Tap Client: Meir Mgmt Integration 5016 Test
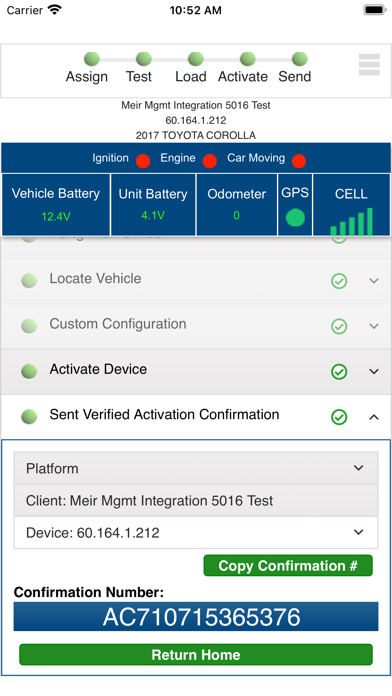 196,500
